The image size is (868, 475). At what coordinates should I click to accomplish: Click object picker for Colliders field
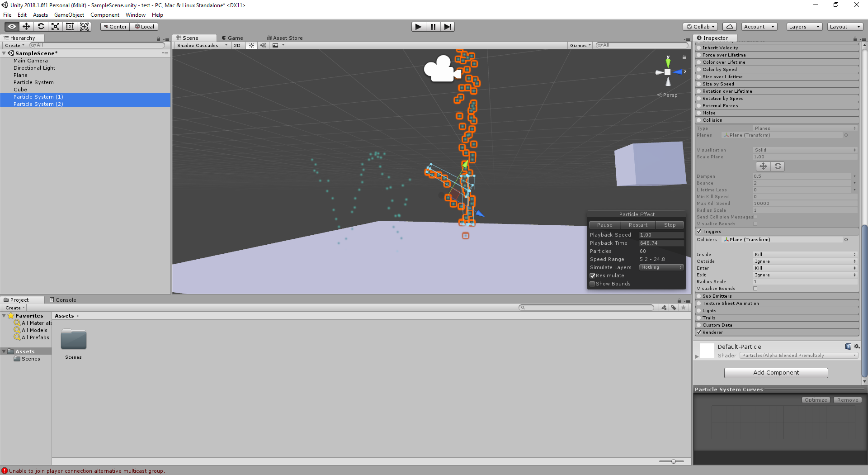click(x=846, y=240)
